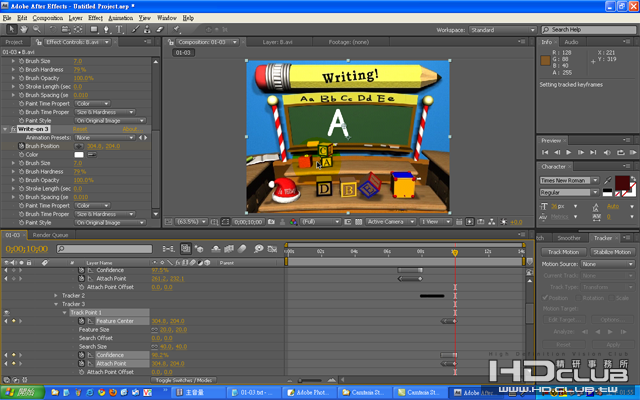The height and width of the screenshot is (400, 640).
Task: Click white Color swatch in Write-on 3
Action: point(79,154)
